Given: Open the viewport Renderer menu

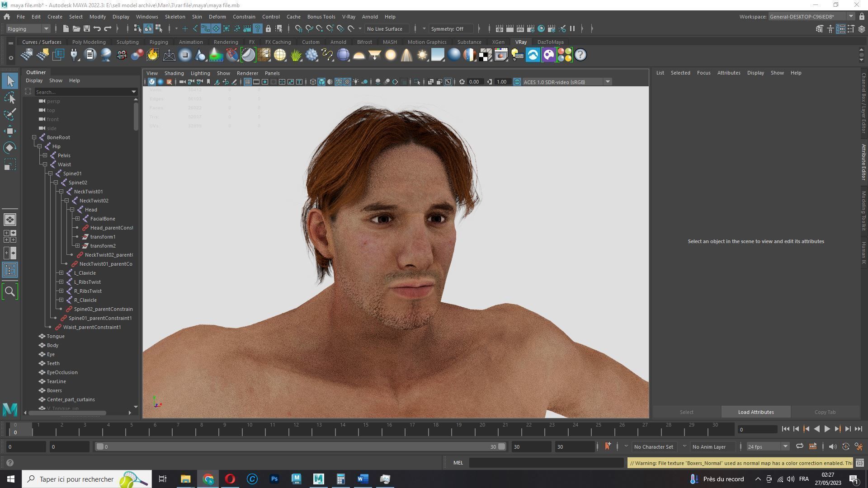Looking at the screenshot, I should pos(247,73).
